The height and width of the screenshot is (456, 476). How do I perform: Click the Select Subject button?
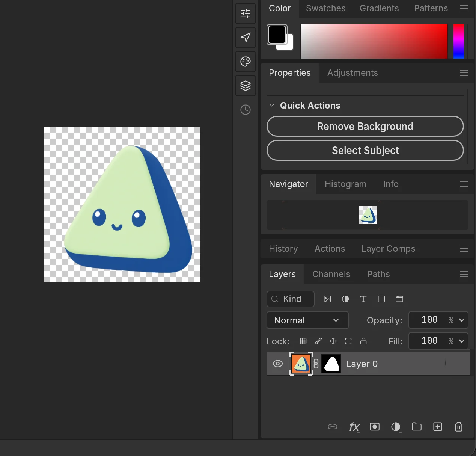365,150
